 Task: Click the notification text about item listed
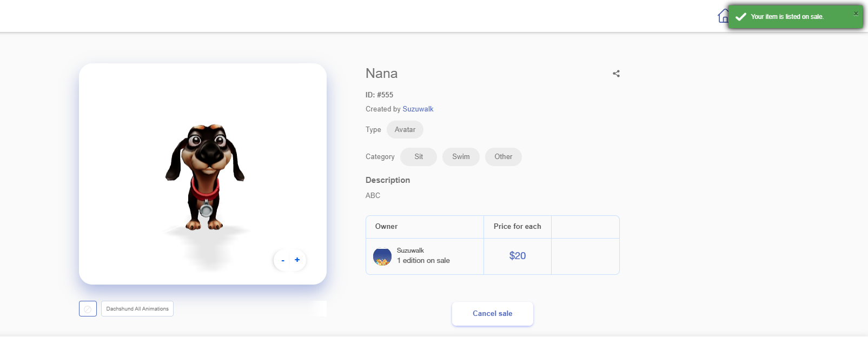pyautogui.click(x=787, y=17)
